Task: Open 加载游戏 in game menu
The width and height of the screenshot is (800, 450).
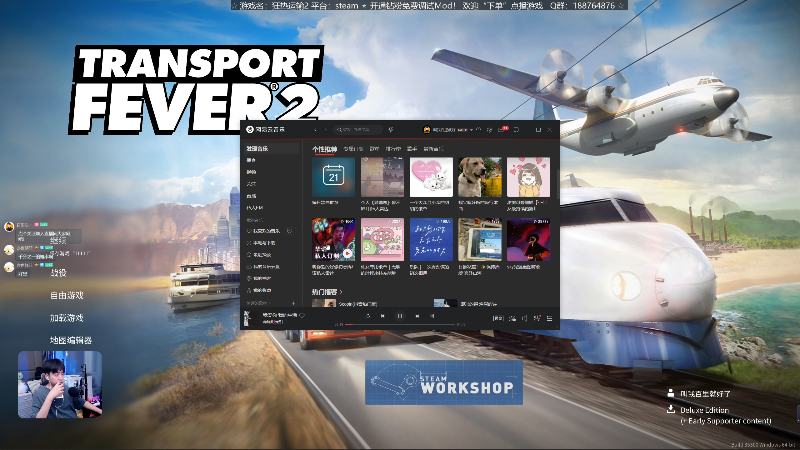Action: (67, 318)
